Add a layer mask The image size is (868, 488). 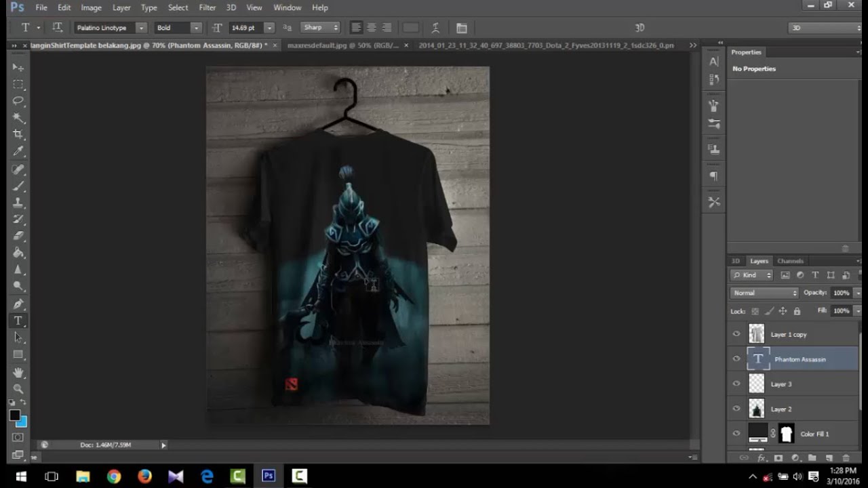(x=778, y=458)
